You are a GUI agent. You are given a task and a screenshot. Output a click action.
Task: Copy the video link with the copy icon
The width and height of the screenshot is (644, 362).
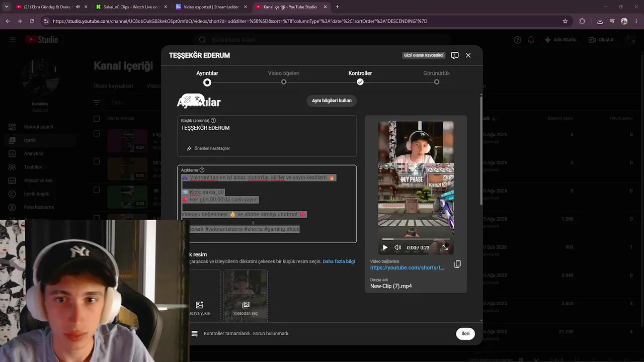coord(457,264)
